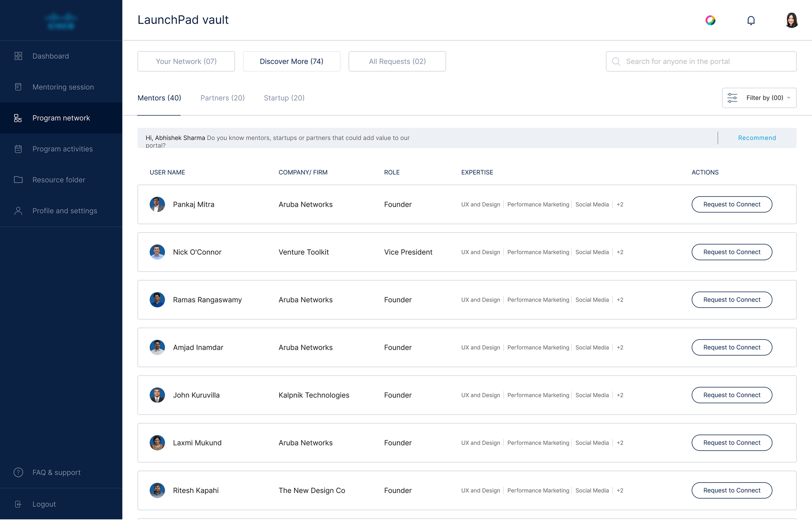Request to Connect with Ritesh Kapahi
This screenshot has height=520, width=812.
pos(732,490)
